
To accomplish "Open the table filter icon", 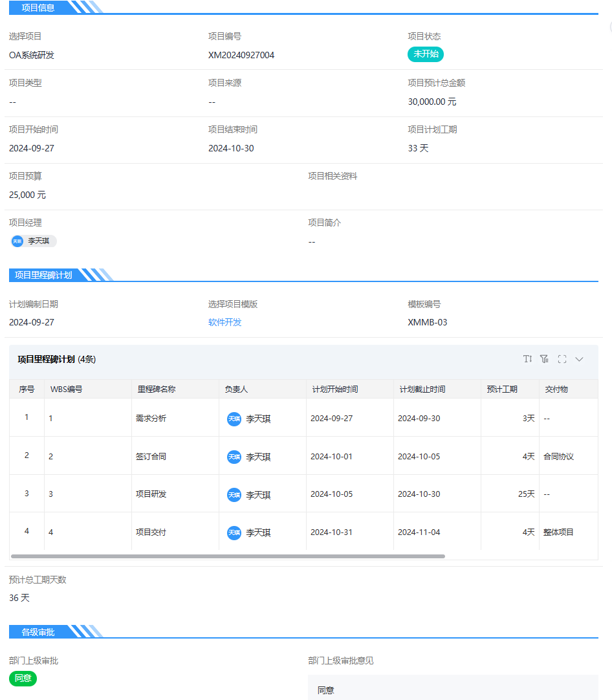I will pyautogui.click(x=544, y=359).
